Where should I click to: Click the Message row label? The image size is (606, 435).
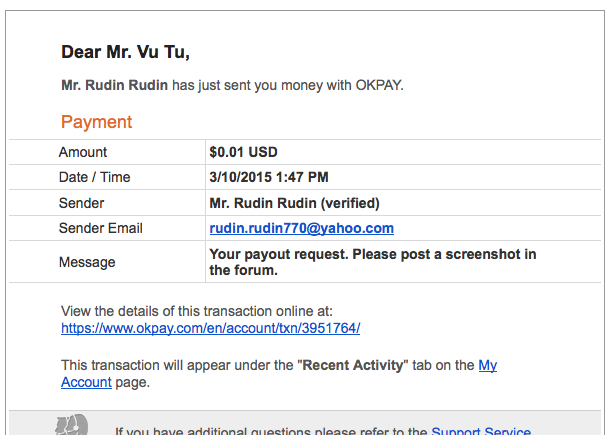tap(87, 262)
